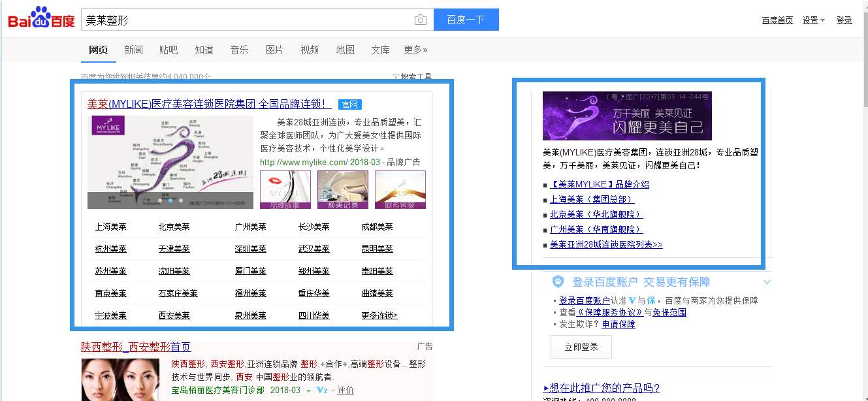Switch to the 新闻 tab
The image size is (868, 401).
pos(133,50)
